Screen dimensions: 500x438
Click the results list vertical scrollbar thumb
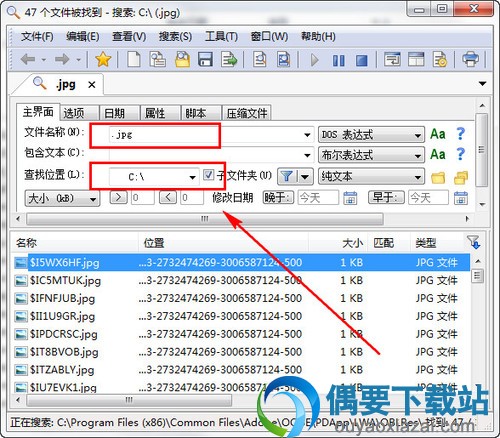click(477, 276)
